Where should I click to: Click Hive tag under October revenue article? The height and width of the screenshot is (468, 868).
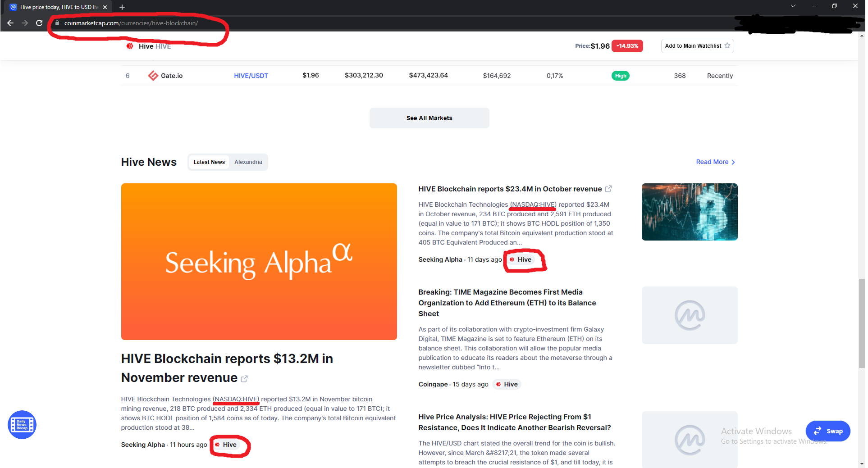[521, 259]
